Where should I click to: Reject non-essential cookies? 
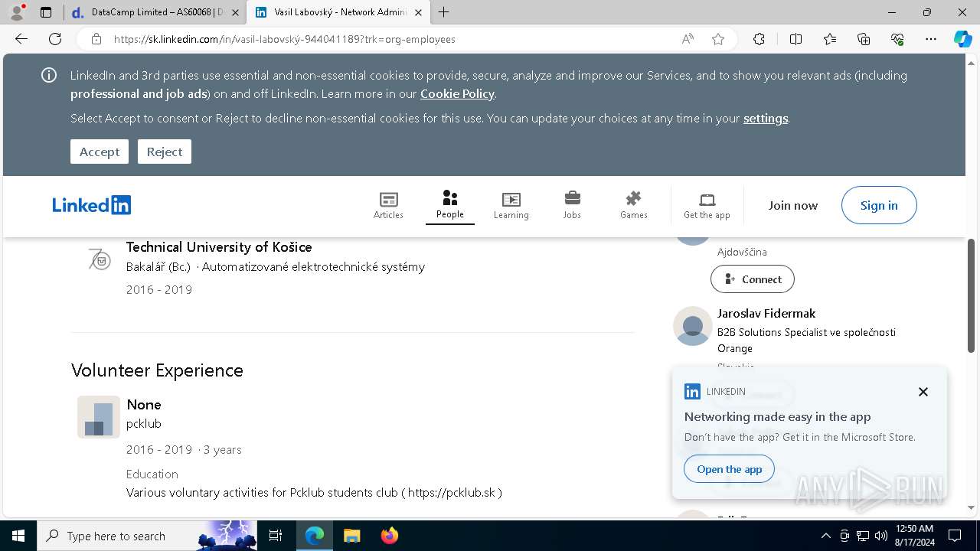165,152
